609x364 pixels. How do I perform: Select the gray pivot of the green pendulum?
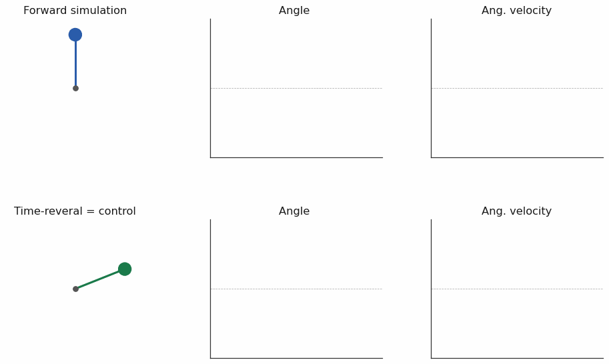tap(75, 289)
